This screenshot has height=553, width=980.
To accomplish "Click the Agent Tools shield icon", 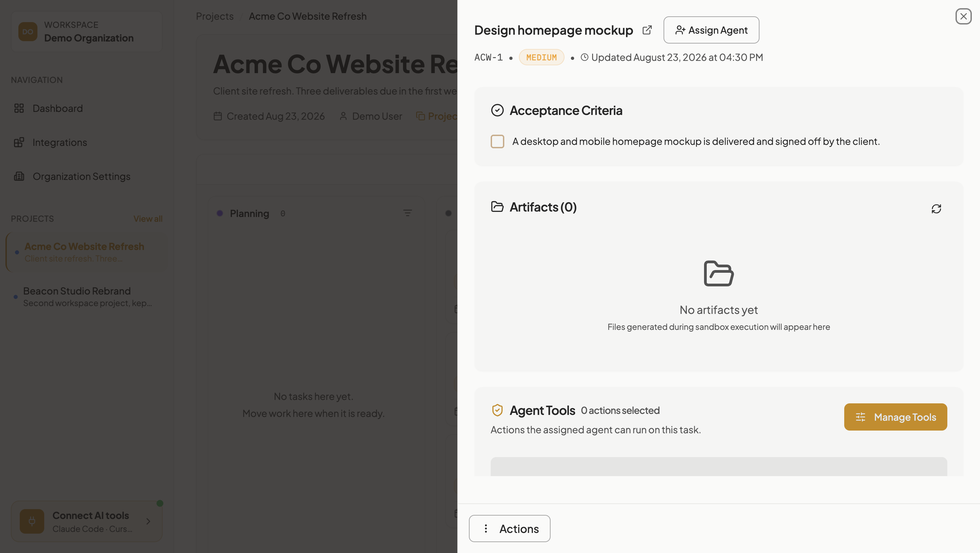I will (x=497, y=410).
